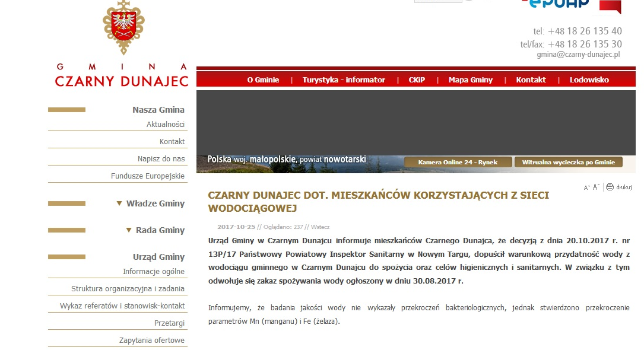This screenshot has height=350, width=644.
Task: Click the gmina@czarny-dunajec.pl email address
Action: tap(578, 54)
